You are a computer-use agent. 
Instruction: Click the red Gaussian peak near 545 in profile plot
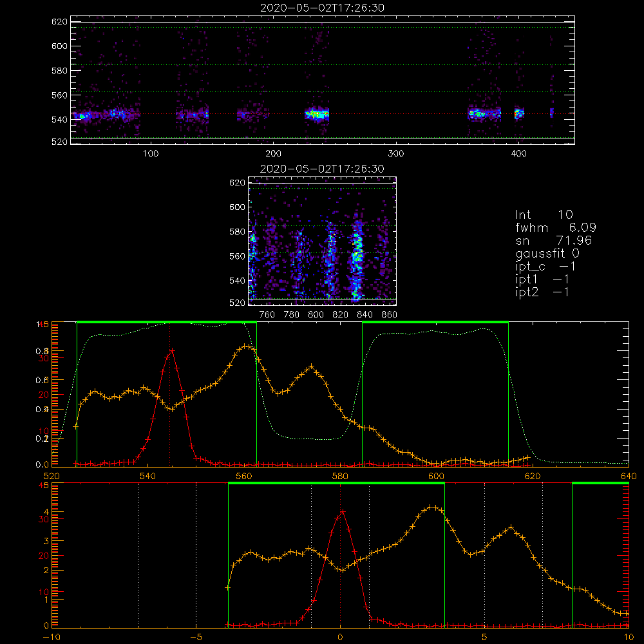[172, 351]
